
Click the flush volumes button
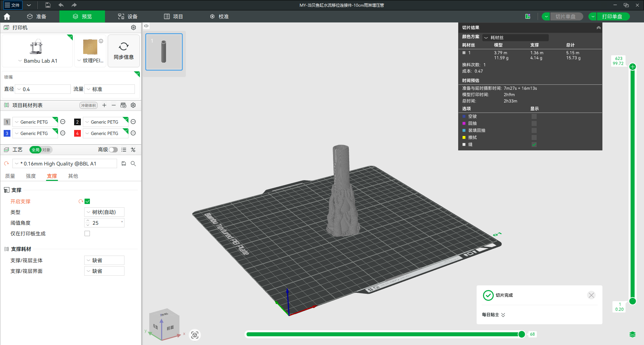tap(89, 105)
